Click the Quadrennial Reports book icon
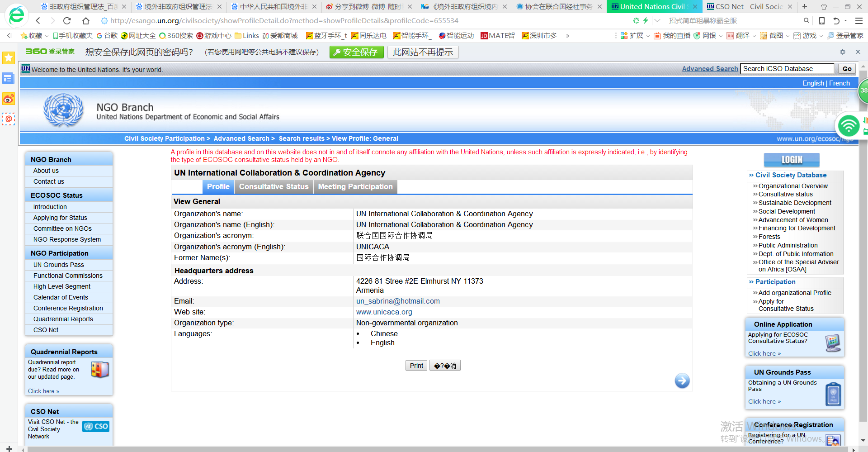The height and width of the screenshot is (452, 868). [100, 370]
